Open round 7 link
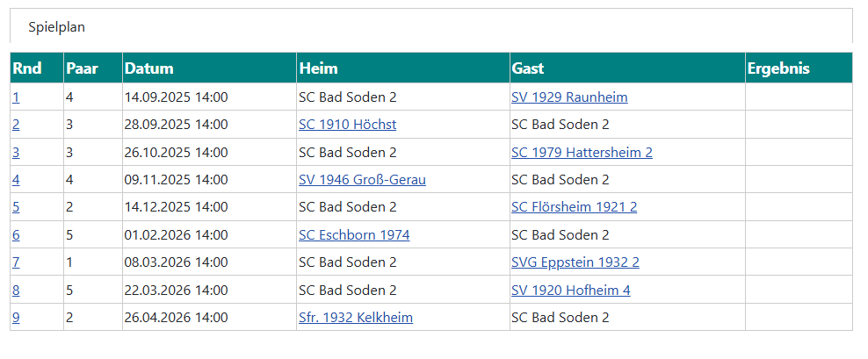868x359 pixels. (x=16, y=262)
